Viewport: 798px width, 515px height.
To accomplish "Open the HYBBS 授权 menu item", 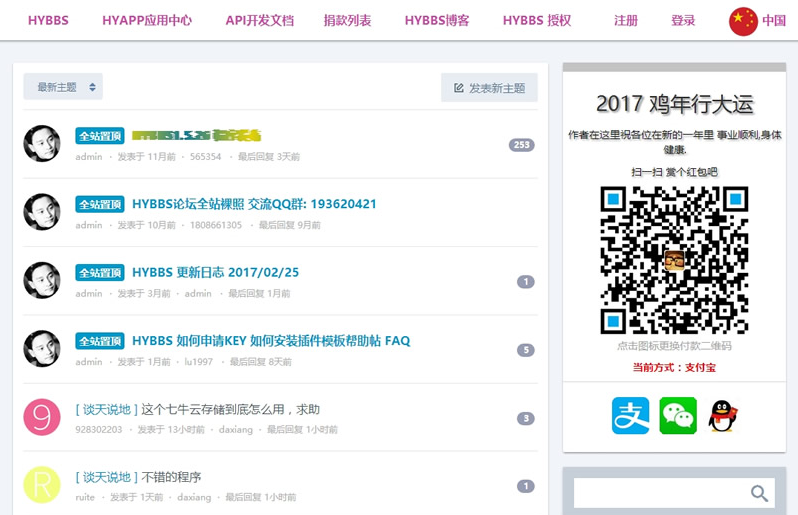I will [x=537, y=20].
